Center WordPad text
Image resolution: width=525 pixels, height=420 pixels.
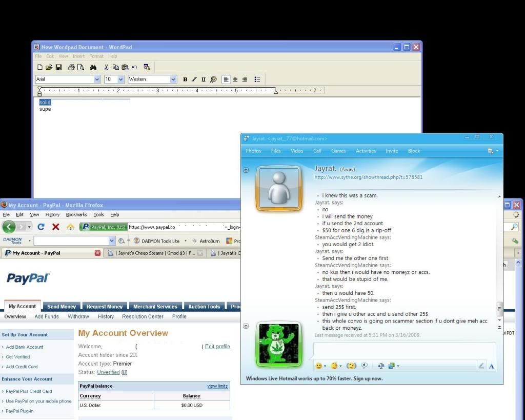click(x=235, y=79)
